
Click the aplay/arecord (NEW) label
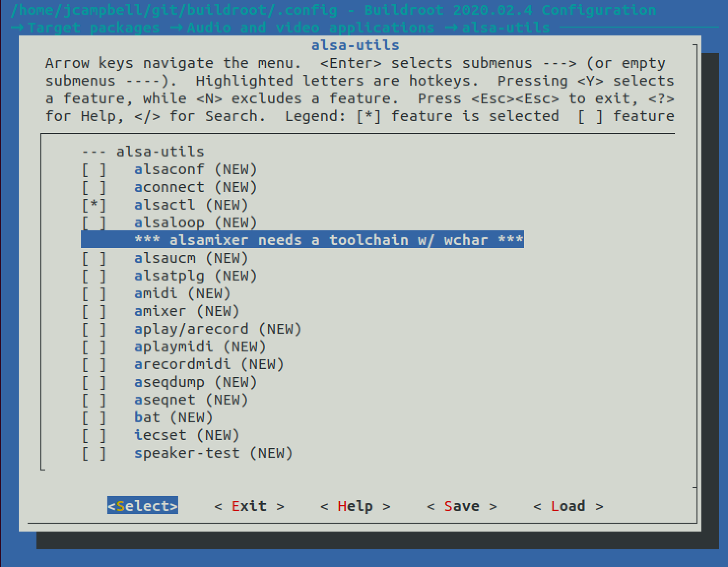tap(218, 329)
